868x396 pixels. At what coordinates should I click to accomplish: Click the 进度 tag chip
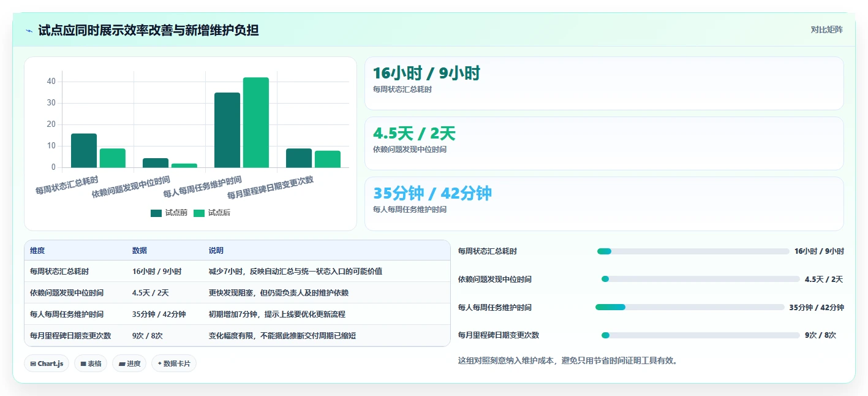pyautogui.click(x=129, y=364)
